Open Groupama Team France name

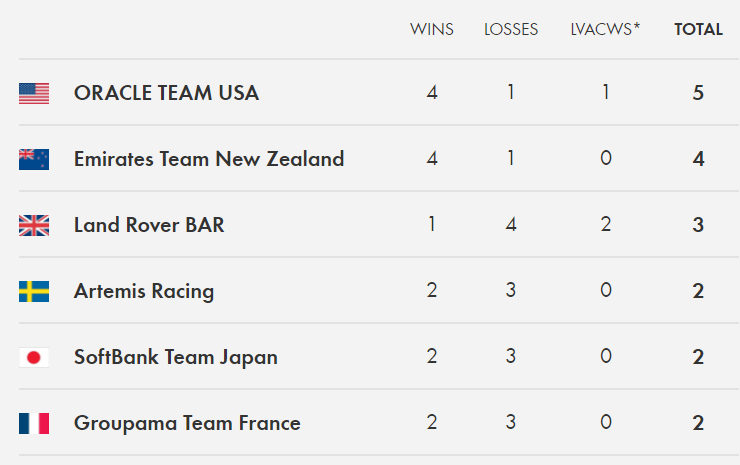(x=187, y=423)
